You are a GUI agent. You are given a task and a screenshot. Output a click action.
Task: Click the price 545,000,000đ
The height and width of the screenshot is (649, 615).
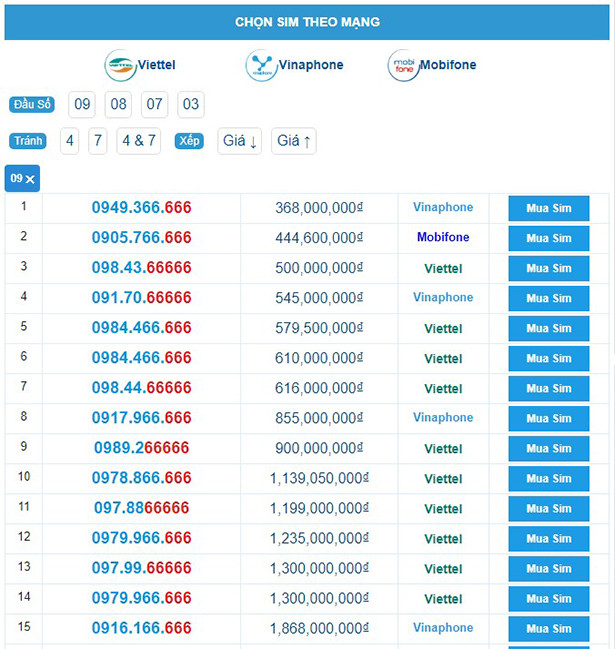(x=319, y=298)
